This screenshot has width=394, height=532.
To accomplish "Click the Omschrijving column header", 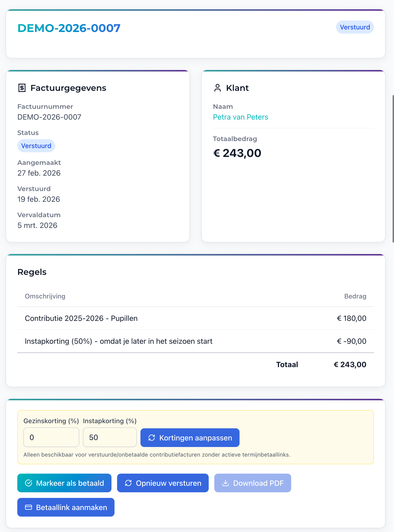I will coord(45,296).
